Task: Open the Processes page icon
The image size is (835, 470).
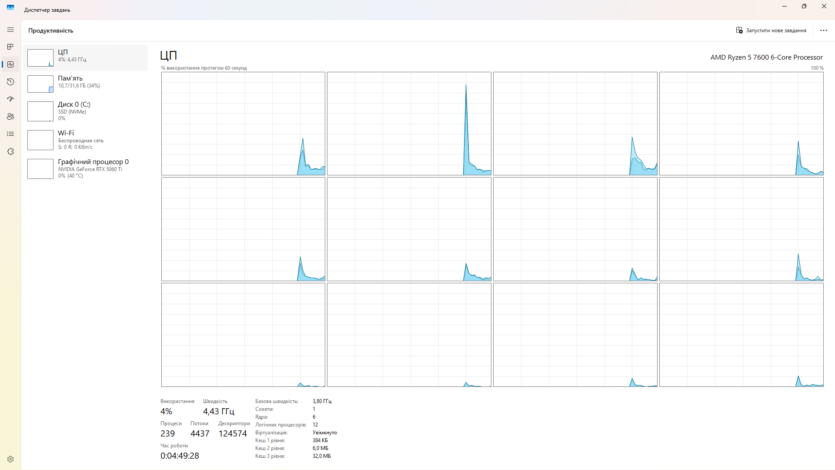Action: coord(10,47)
